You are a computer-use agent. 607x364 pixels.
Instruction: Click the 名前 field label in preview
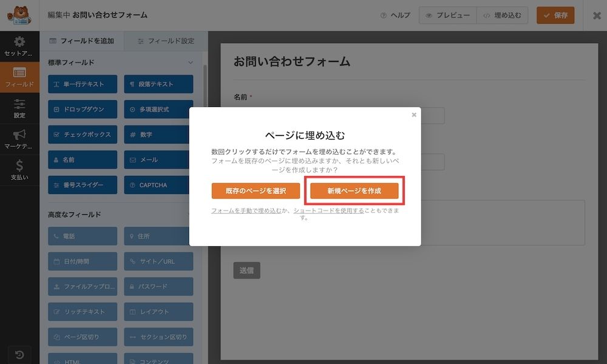pyautogui.click(x=240, y=97)
